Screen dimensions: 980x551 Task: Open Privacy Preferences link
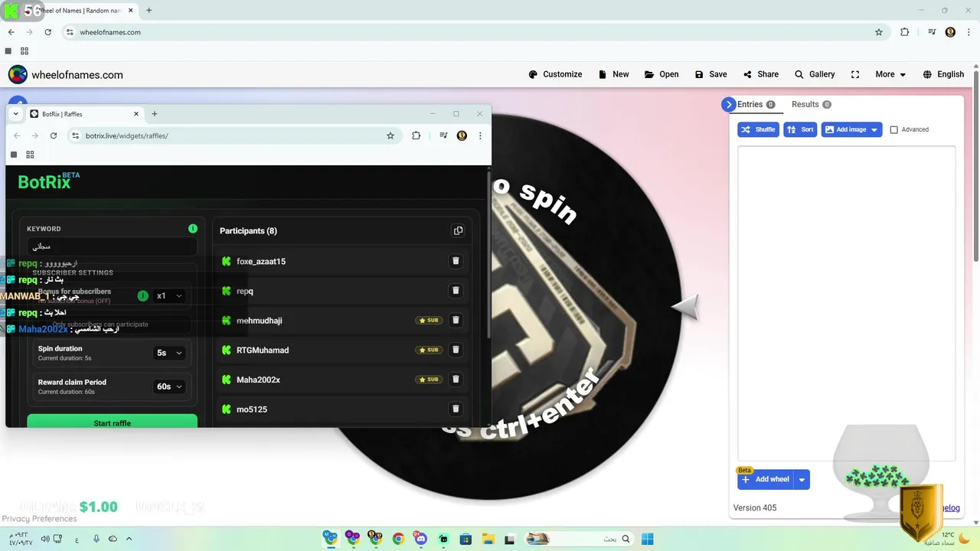[x=39, y=519]
